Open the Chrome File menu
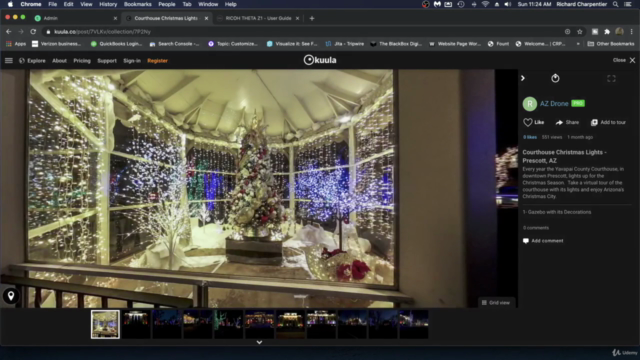This screenshot has height=360, width=640. tap(53, 4)
